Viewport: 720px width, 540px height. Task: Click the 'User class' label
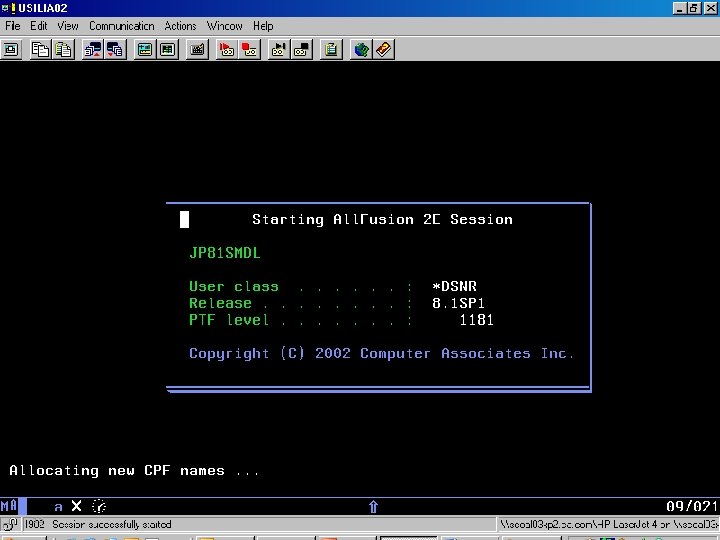click(x=234, y=287)
